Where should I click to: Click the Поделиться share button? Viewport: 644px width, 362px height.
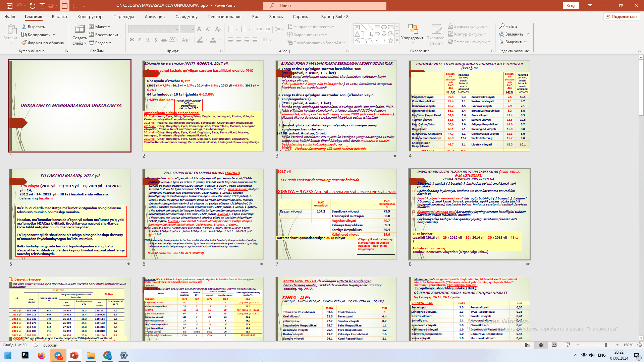(622, 17)
